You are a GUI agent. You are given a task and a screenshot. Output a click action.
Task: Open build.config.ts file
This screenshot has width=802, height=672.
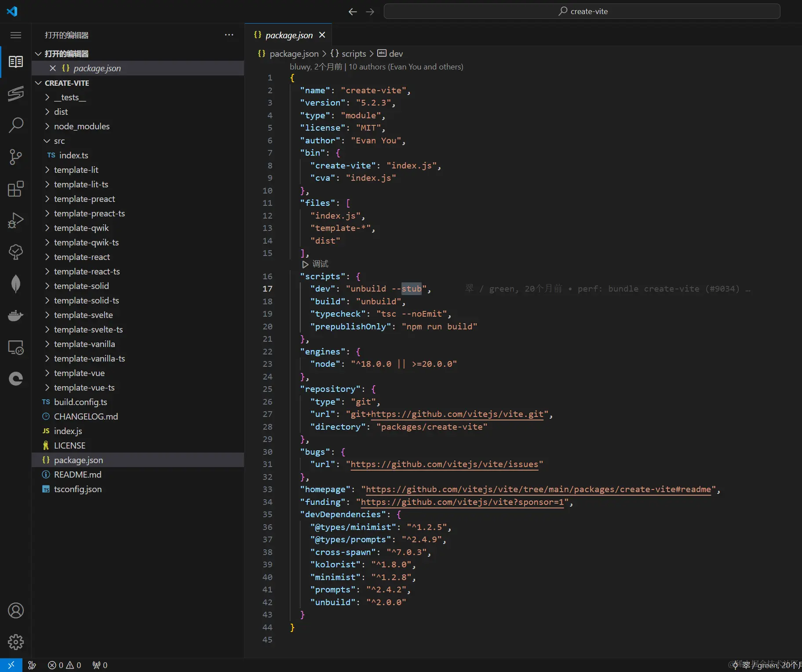pos(138,402)
